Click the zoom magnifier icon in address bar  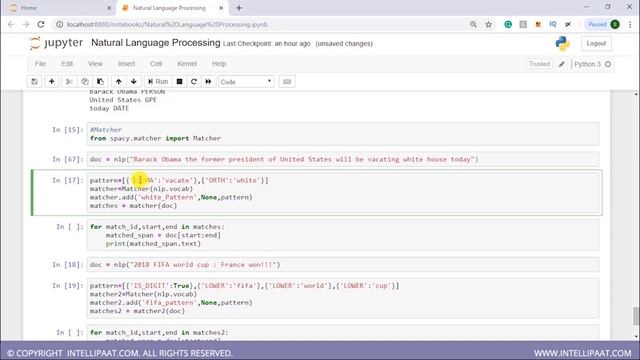473,24
